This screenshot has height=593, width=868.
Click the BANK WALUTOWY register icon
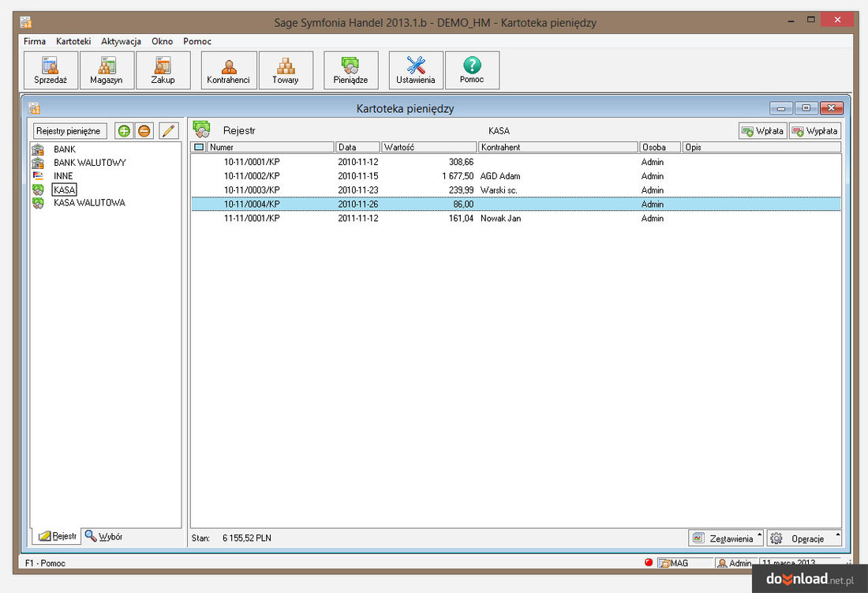38,163
